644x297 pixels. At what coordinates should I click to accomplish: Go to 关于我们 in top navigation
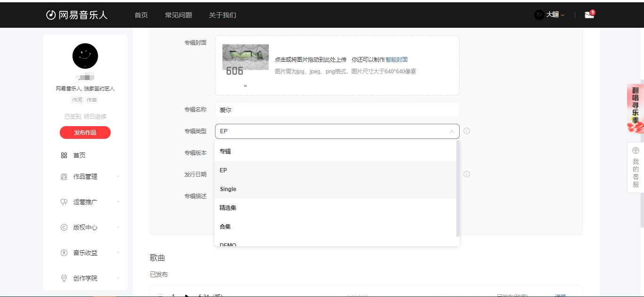pos(223,15)
